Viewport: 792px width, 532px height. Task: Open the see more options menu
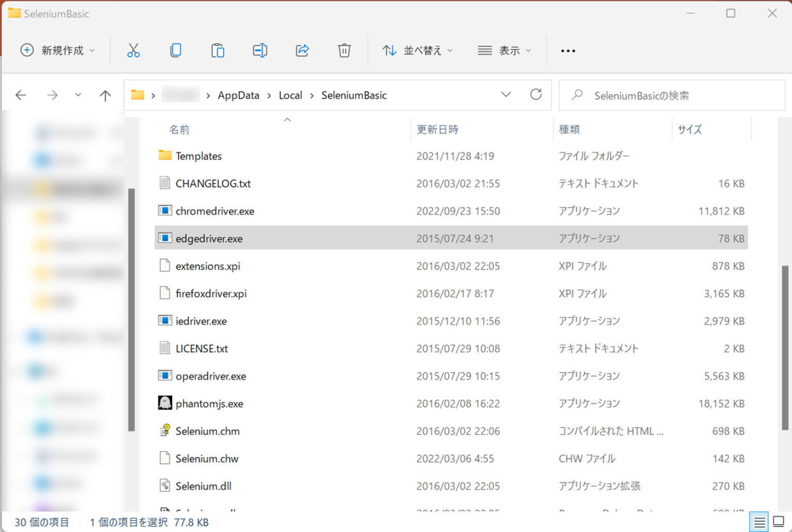pyautogui.click(x=567, y=50)
